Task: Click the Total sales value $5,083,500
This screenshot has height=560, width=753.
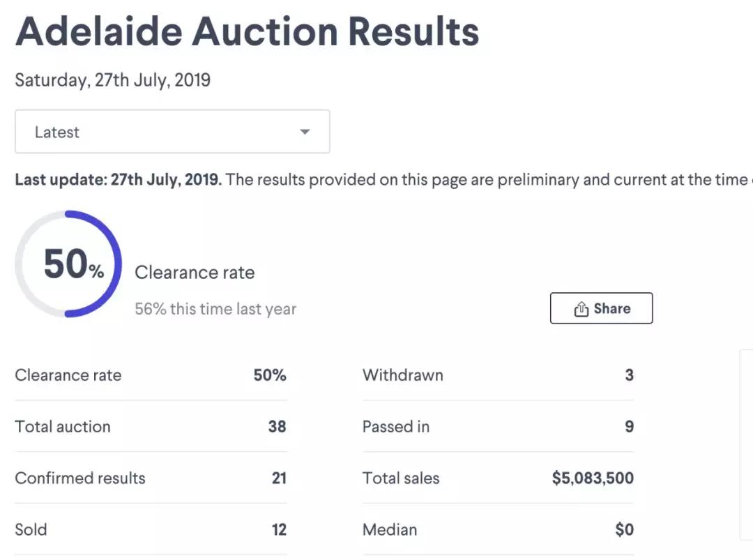Action: click(x=593, y=478)
